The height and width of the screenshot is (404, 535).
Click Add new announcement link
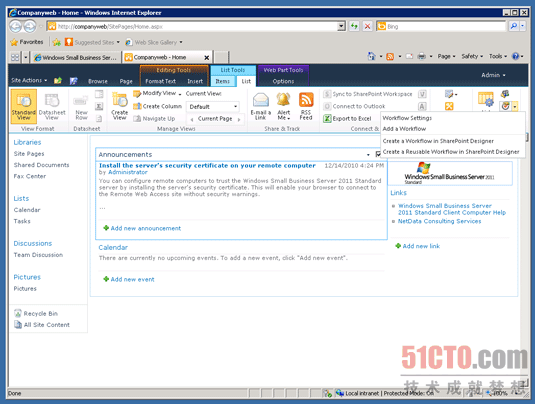(146, 228)
